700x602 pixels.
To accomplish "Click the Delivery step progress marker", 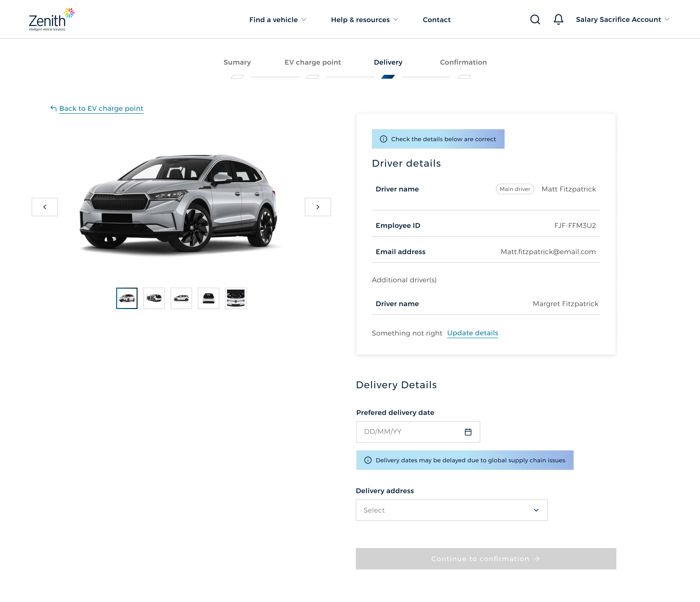I will (388, 77).
